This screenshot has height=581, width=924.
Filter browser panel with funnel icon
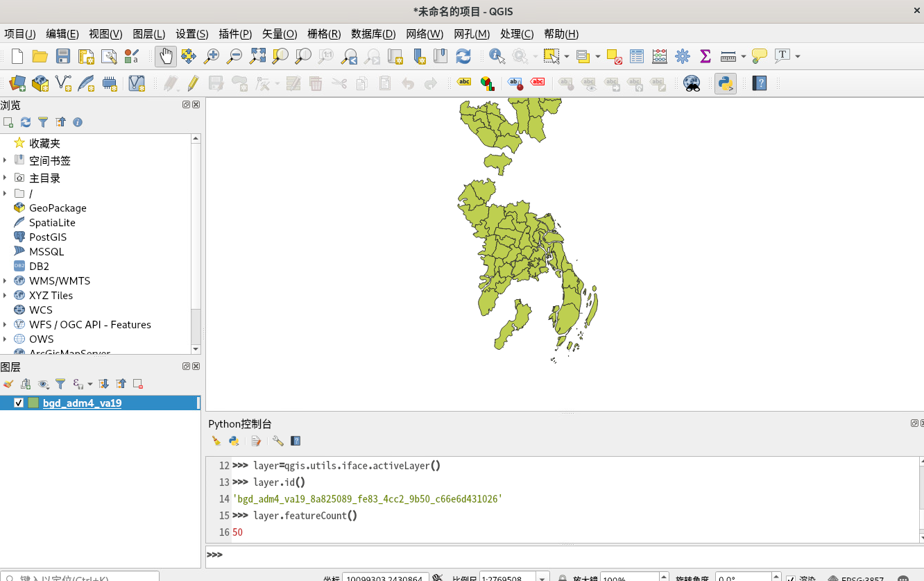[43, 122]
